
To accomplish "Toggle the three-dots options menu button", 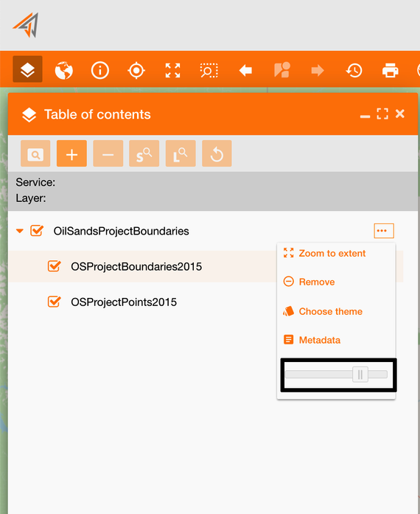I will click(x=384, y=231).
